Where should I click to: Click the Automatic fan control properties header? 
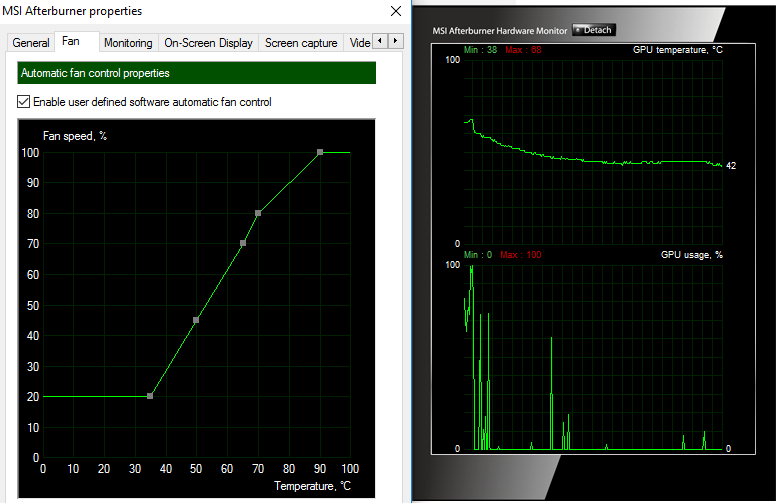coord(196,73)
